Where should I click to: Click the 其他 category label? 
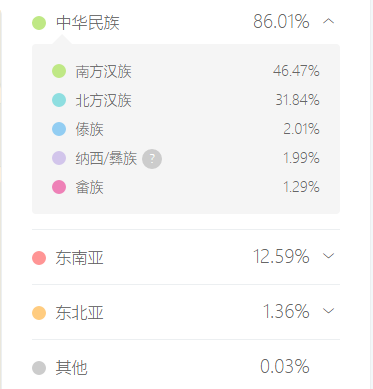tap(71, 368)
